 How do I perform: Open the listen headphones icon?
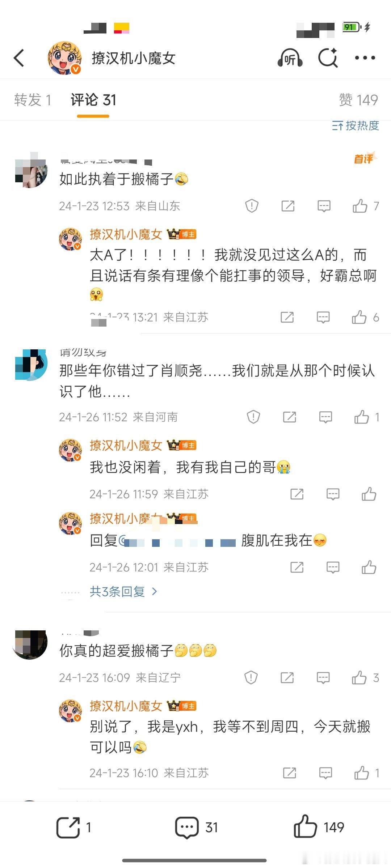[x=290, y=58]
